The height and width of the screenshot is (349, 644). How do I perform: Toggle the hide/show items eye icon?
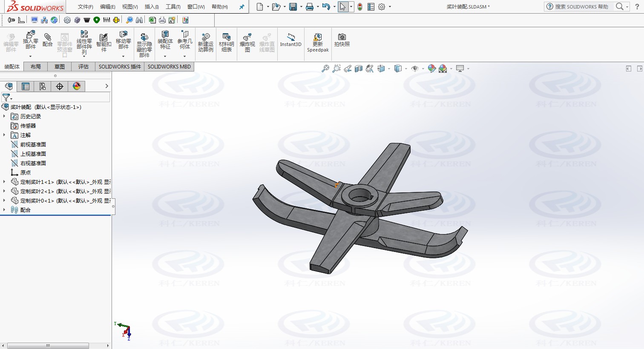click(x=415, y=69)
